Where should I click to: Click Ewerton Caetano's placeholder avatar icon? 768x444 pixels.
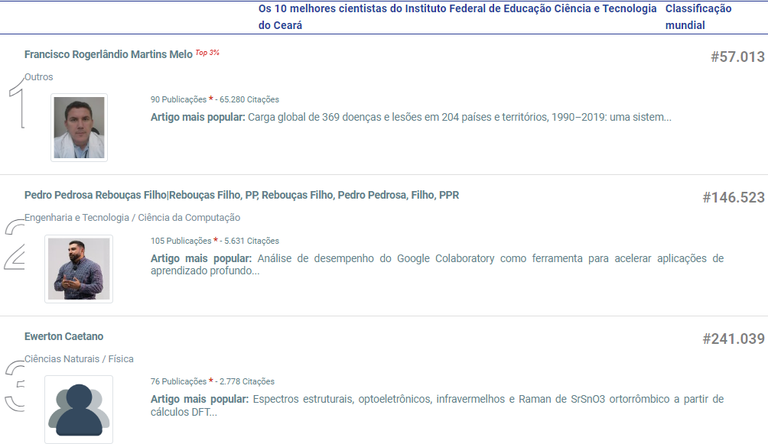(x=79, y=408)
